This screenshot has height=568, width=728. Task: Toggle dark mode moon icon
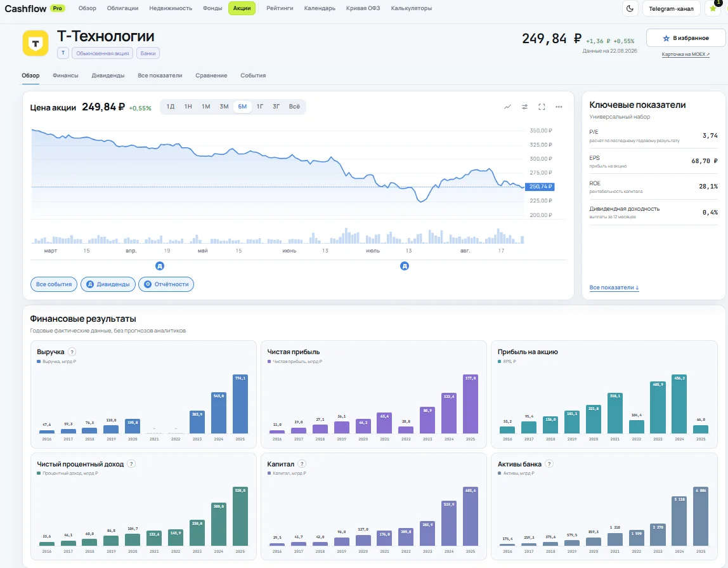[630, 8]
